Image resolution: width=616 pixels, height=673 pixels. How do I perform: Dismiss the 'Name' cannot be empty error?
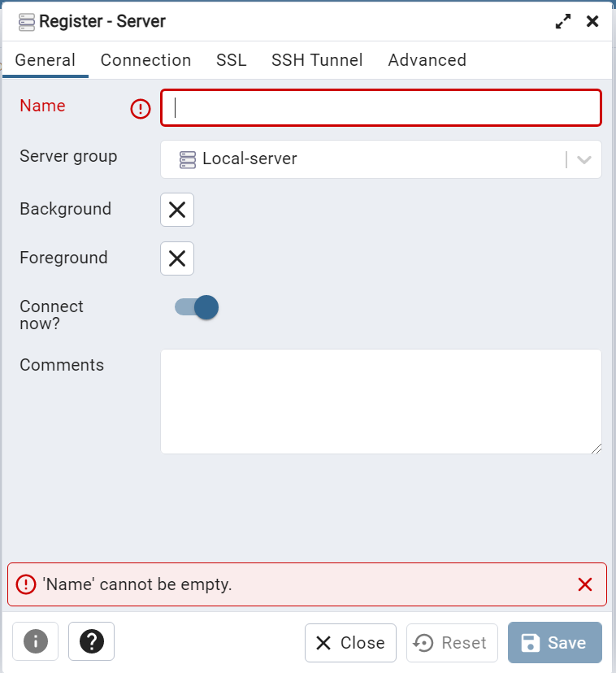(584, 584)
